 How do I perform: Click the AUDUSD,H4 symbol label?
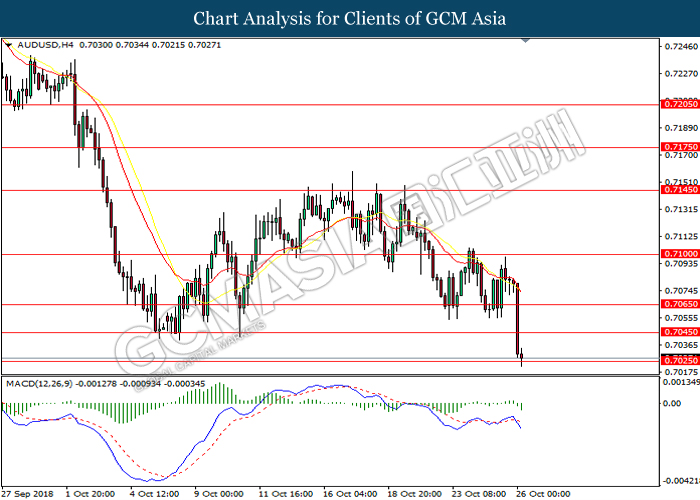tap(46, 45)
